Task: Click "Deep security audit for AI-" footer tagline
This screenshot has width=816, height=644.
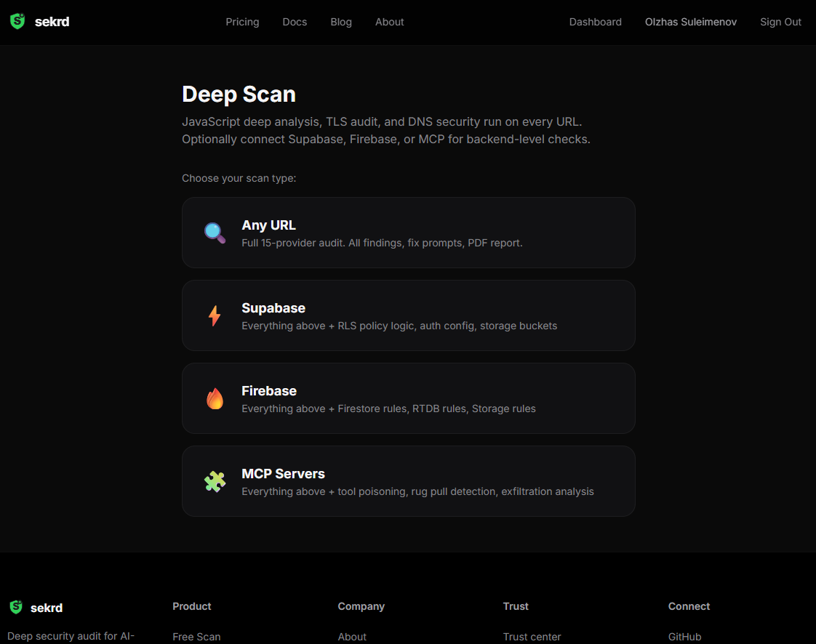Action: tap(71, 636)
